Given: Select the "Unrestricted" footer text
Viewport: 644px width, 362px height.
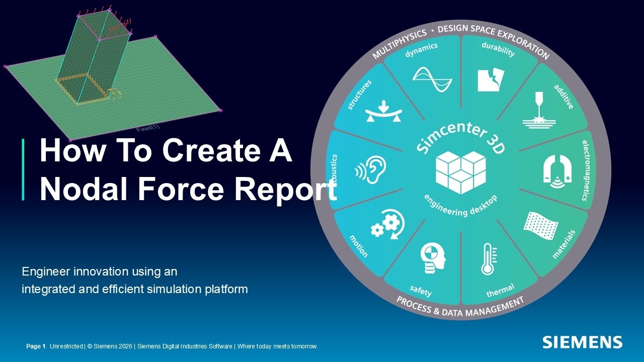Looking at the screenshot, I should coord(66,346).
